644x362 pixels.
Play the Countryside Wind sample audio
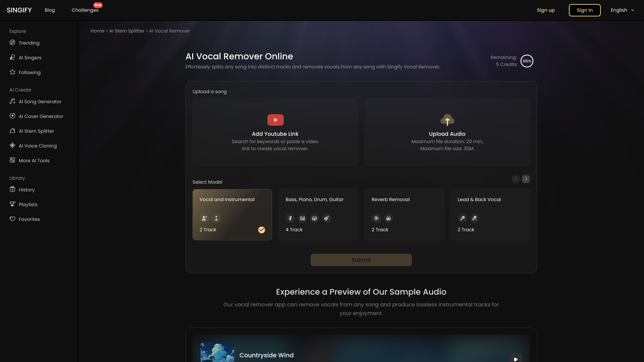pos(516,359)
